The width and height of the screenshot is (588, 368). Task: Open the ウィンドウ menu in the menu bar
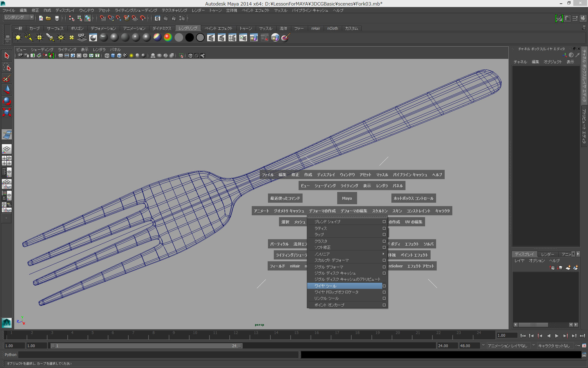click(86, 10)
